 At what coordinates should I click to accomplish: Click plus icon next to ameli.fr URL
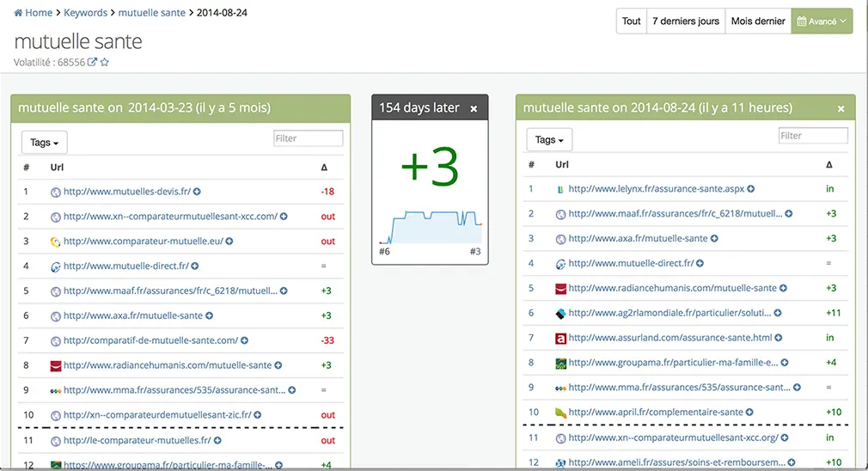pos(792,462)
